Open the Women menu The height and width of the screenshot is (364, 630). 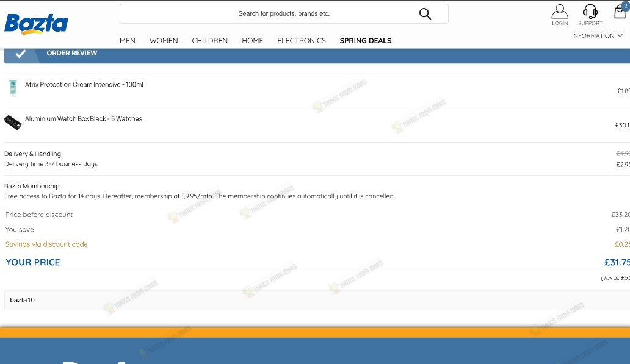click(x=164, y=40)
